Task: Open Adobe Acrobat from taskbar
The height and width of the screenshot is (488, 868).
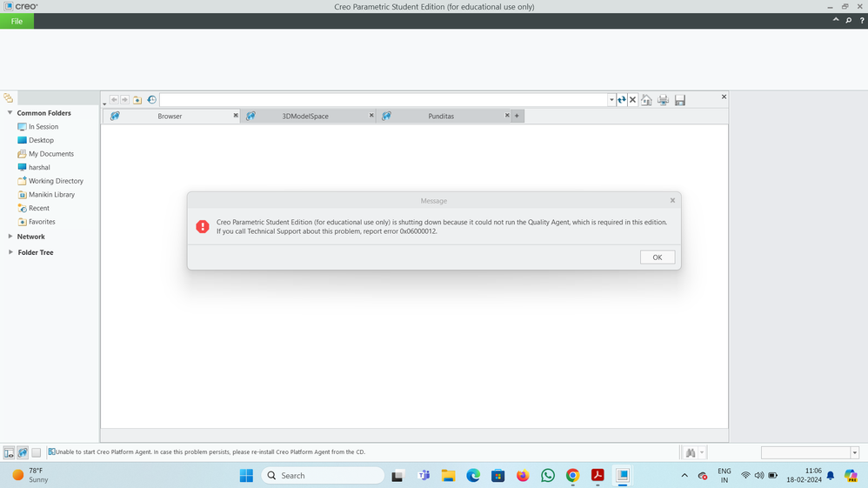Action: coord(598,475)
